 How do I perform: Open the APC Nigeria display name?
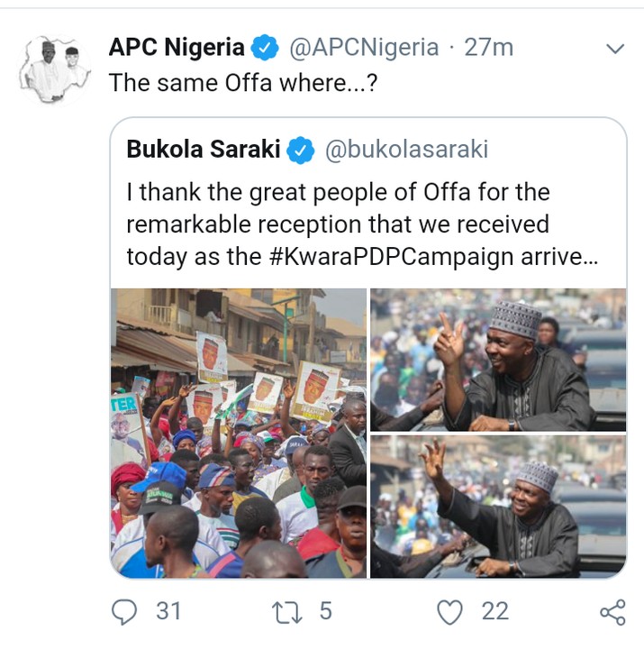point(177,48)
